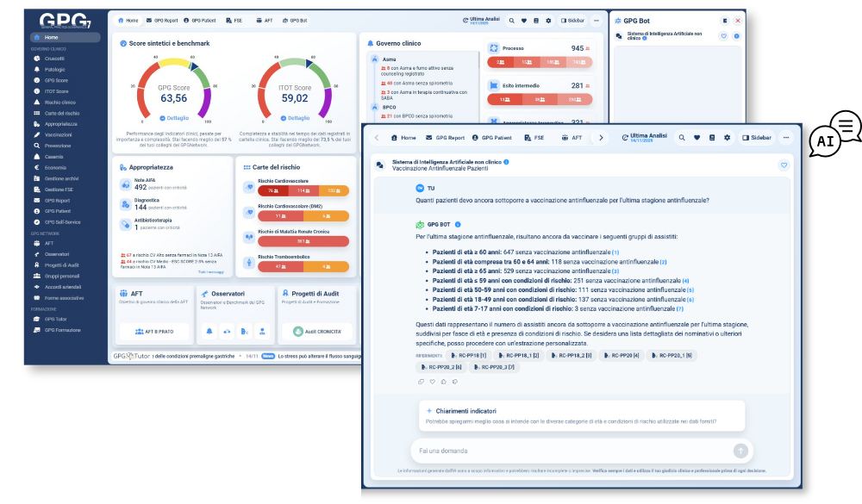Image resolution: width=862 pixels, height=504 pixels.
Task: Click the search magnifier in the front window toolbar
Action: pyautogui.click(x=681, y=138)
